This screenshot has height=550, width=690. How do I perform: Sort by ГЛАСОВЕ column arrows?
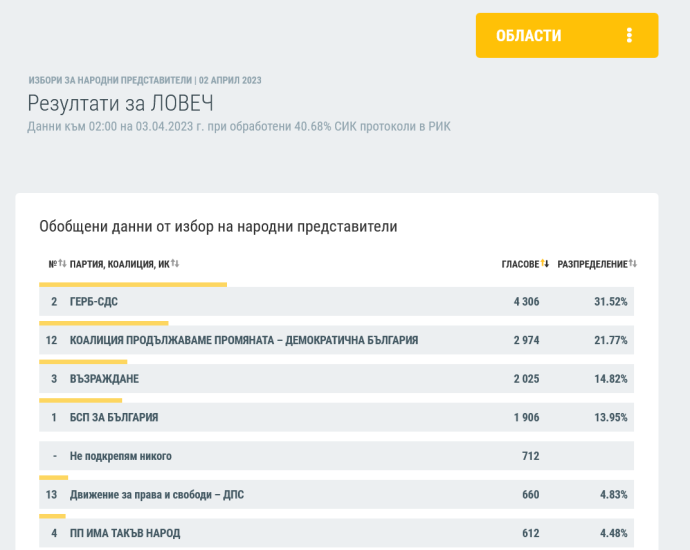[545, 264]
